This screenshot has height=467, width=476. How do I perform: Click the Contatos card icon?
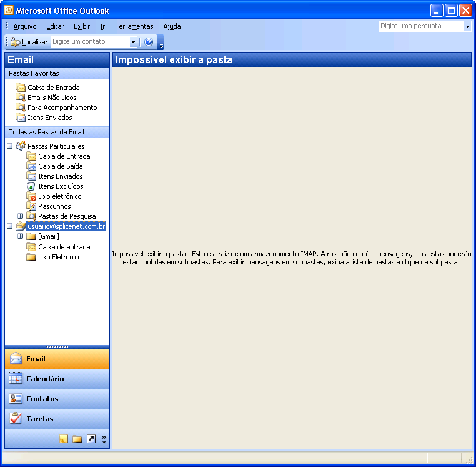(16, 399)
